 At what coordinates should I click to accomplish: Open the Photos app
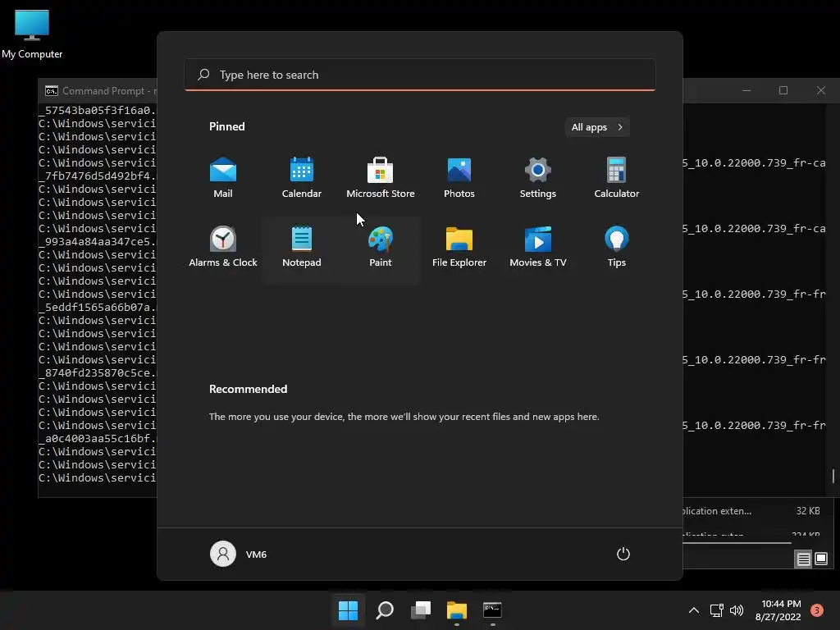pos(459,178)
